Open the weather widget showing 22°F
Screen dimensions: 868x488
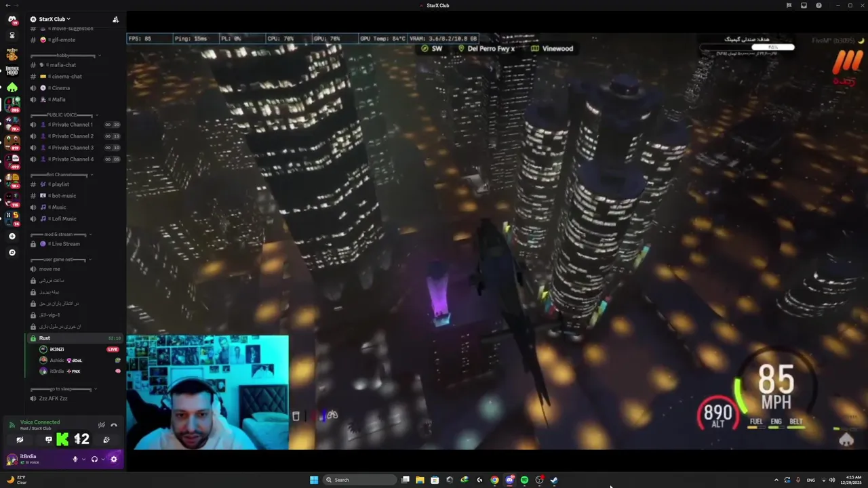(x=18, y=480)
